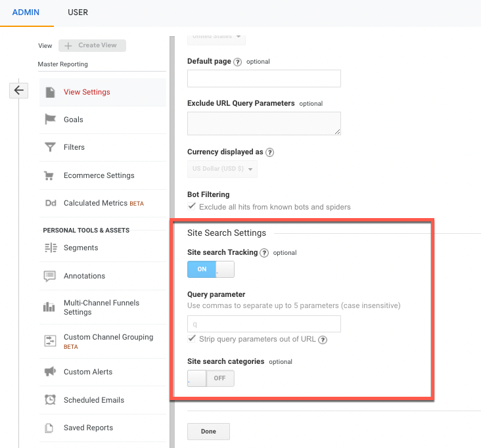481x448 pixels.
Task: Open Ecommerce Settings menu item
Action: 103,175
